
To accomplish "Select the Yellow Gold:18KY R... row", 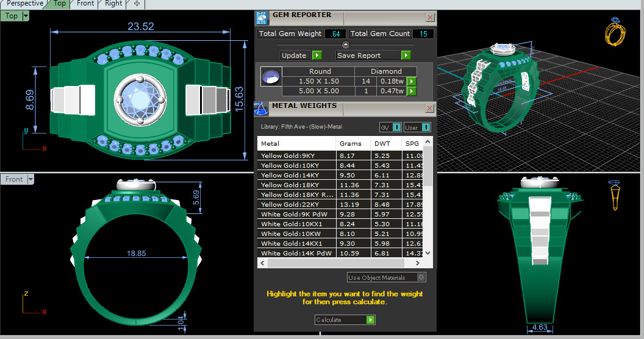I will pyautogui.click(x=340, y=195).
